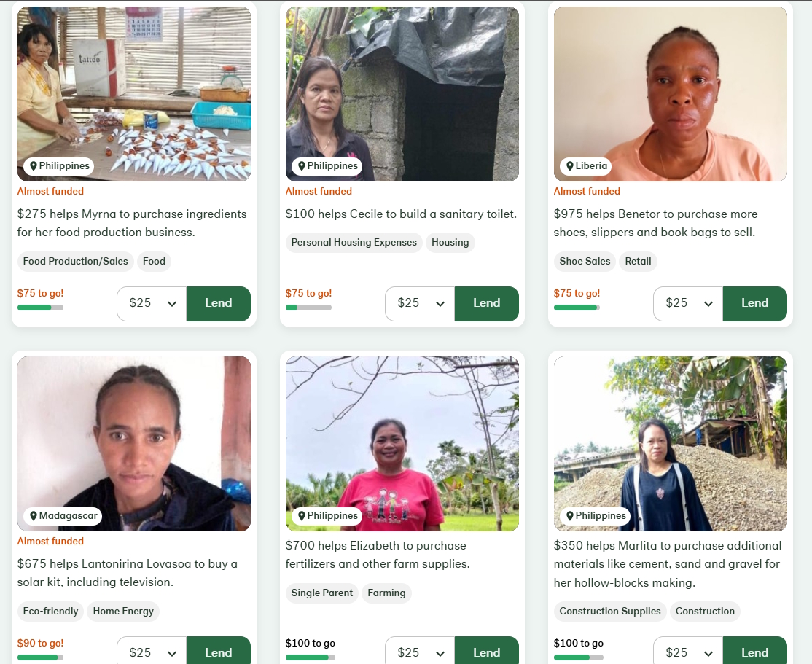812x664 pixels.
Task: Open Marlita's hollow-blocks photo thumbnail
Action: point(671,444)
